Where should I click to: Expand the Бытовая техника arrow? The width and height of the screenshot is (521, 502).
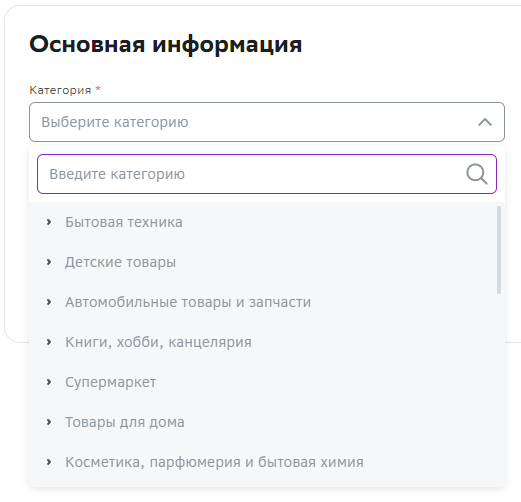pyautogui.click(x=49, y=222)
